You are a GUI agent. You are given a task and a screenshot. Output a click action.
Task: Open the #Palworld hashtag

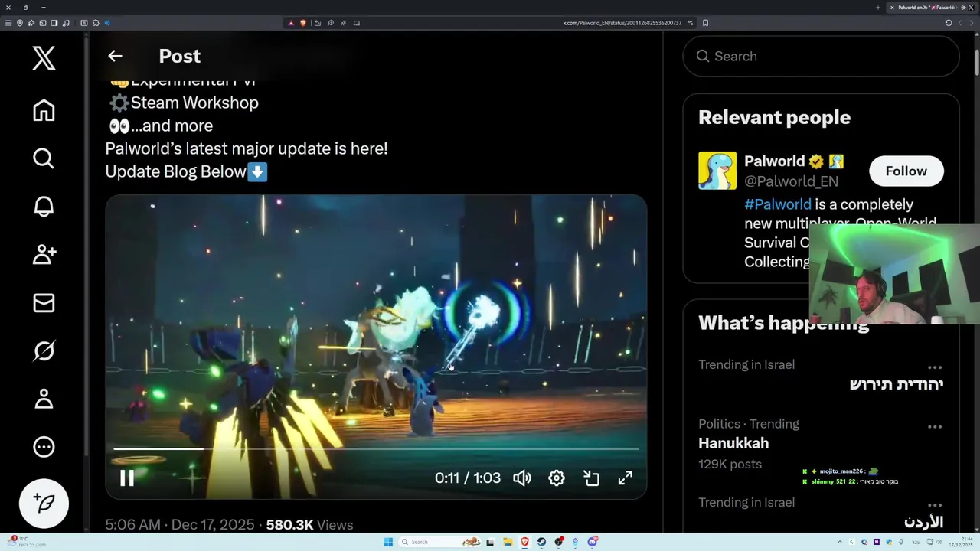tap(778, 204)
